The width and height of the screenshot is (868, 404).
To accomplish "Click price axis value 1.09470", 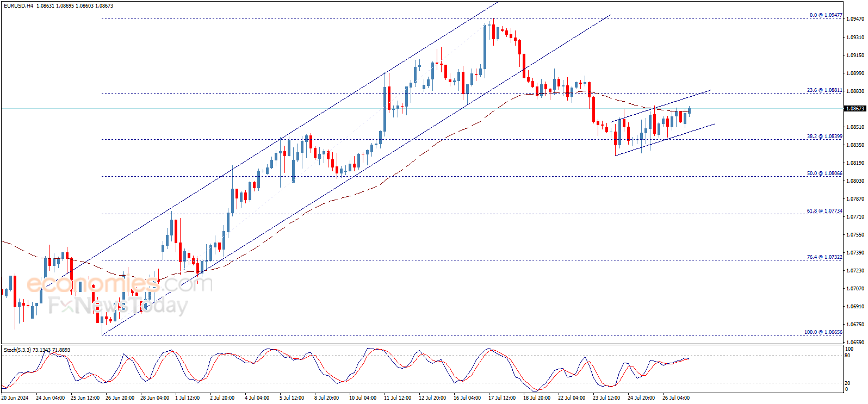I will click(855, 19).
